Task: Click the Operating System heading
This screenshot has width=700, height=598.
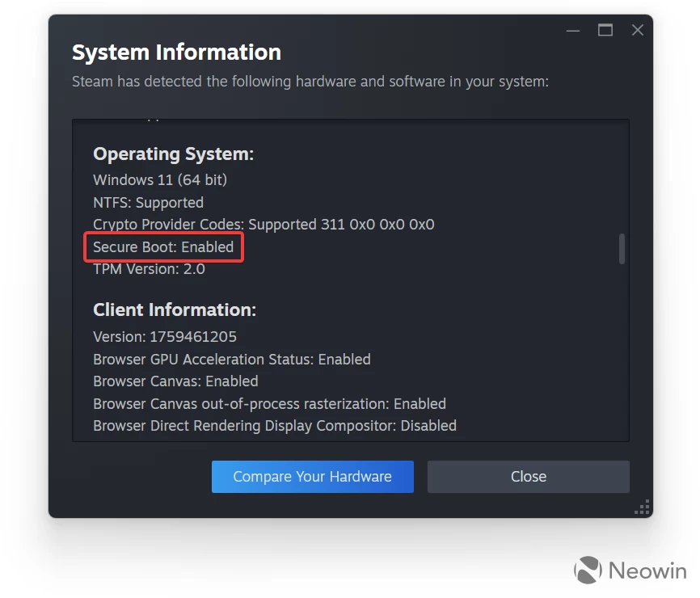Action: coord(173,154)
